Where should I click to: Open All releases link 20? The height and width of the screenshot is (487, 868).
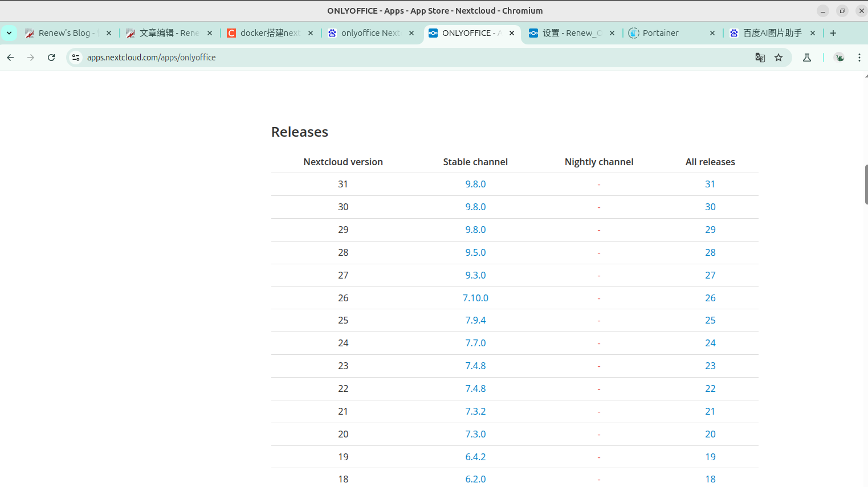tap(710, 434)
